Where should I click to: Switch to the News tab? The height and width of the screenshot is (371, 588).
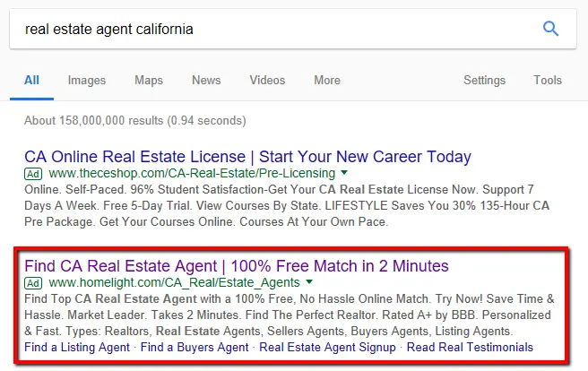206,81
